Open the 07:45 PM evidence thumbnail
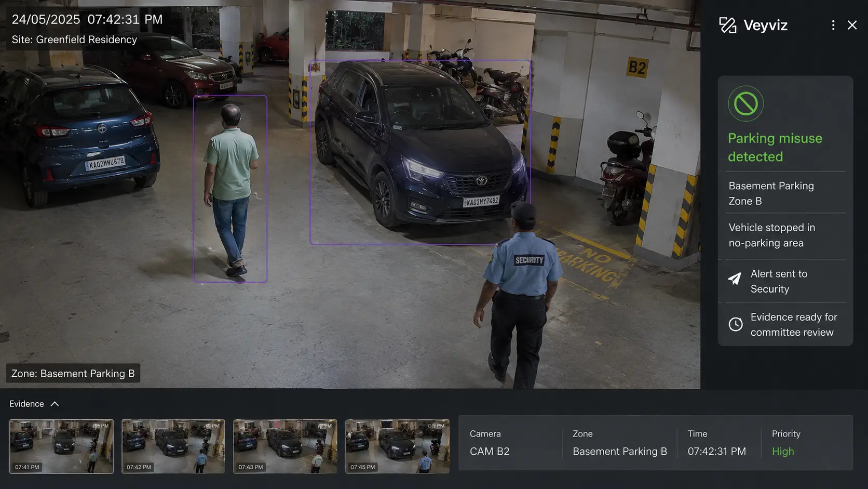 (x=398, y=446)
